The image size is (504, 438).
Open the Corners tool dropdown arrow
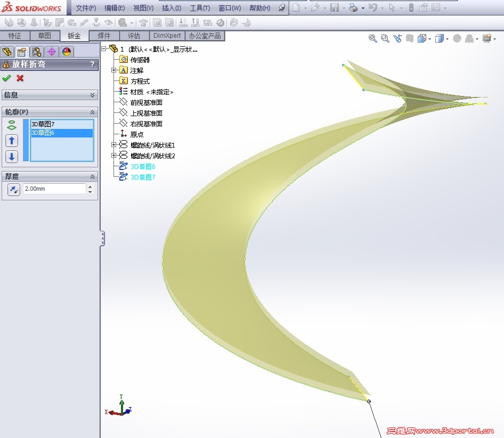(x=132, y=23)
